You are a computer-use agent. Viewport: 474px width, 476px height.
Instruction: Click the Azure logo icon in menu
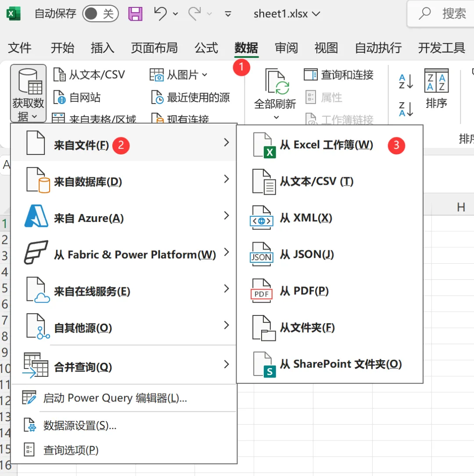point(36,216)
